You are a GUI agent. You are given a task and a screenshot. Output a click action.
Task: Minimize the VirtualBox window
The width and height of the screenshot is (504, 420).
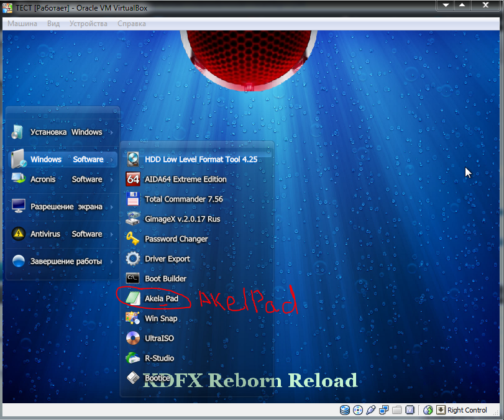point(446,5)
